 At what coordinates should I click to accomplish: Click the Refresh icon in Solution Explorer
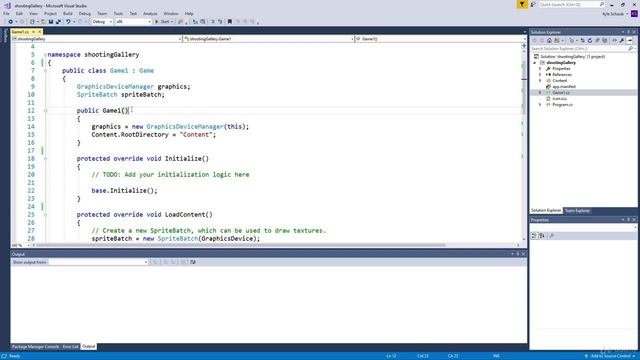[x=590, y=40]
